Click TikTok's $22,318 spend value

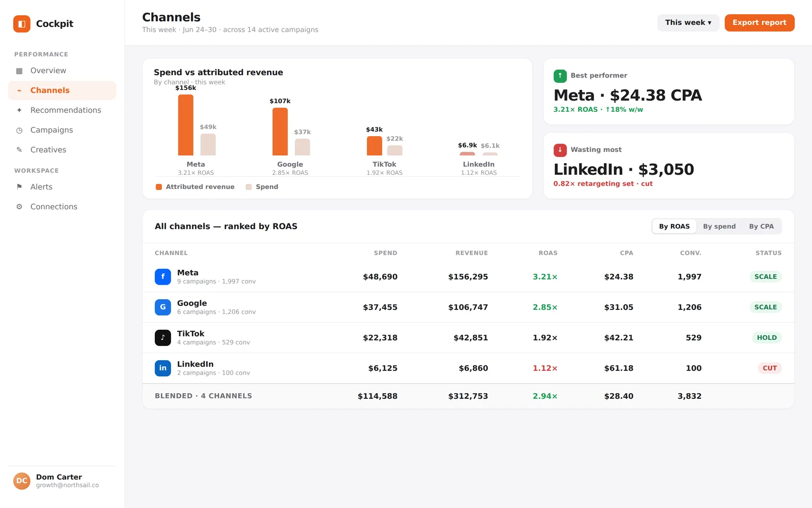380,338
